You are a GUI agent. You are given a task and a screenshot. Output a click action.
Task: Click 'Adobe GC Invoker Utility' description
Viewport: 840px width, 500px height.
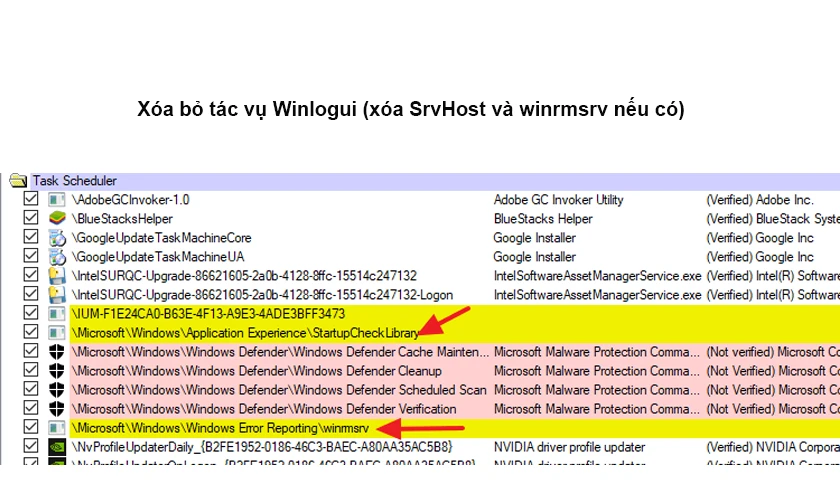558,200
